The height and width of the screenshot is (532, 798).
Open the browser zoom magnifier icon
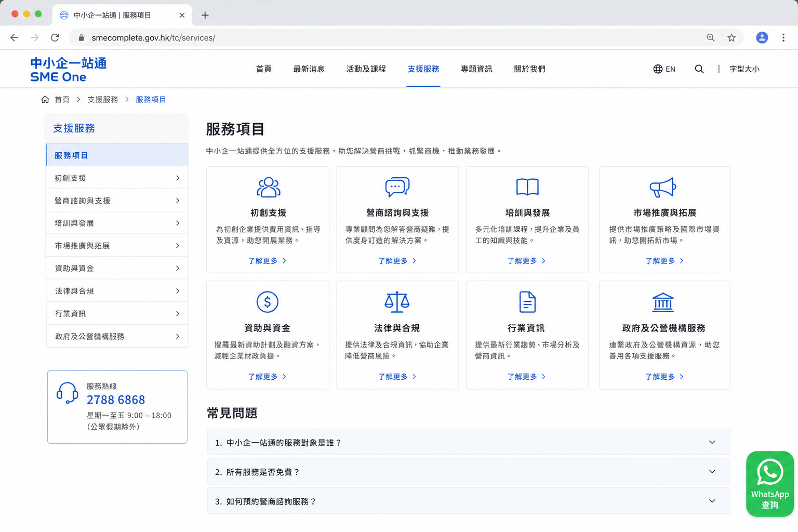711,37
